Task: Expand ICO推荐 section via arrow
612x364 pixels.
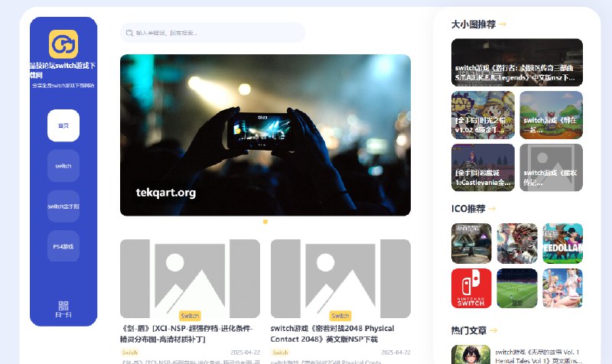Action: [x=493, y=208]
